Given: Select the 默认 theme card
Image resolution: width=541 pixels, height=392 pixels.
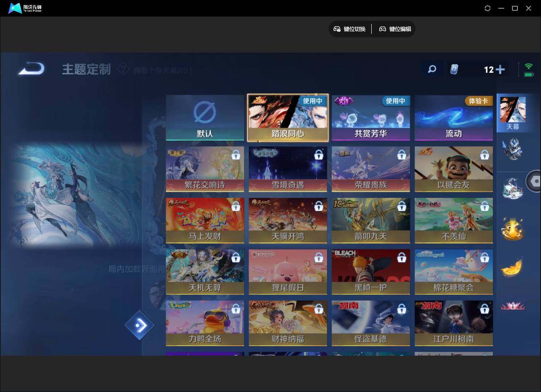Looking at the screenshot, I should pyautogui.click(x=205, y=118).
